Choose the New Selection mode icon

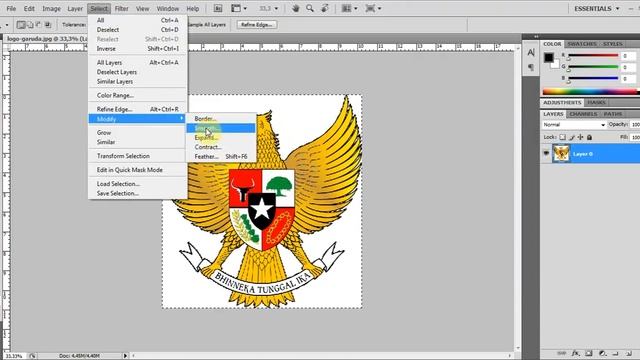[21, 25]
